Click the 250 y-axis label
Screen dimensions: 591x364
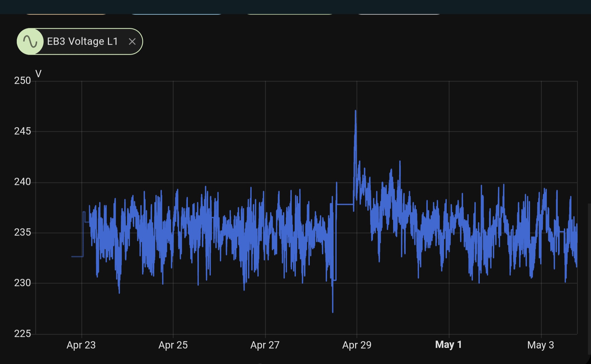click(22, 81)
